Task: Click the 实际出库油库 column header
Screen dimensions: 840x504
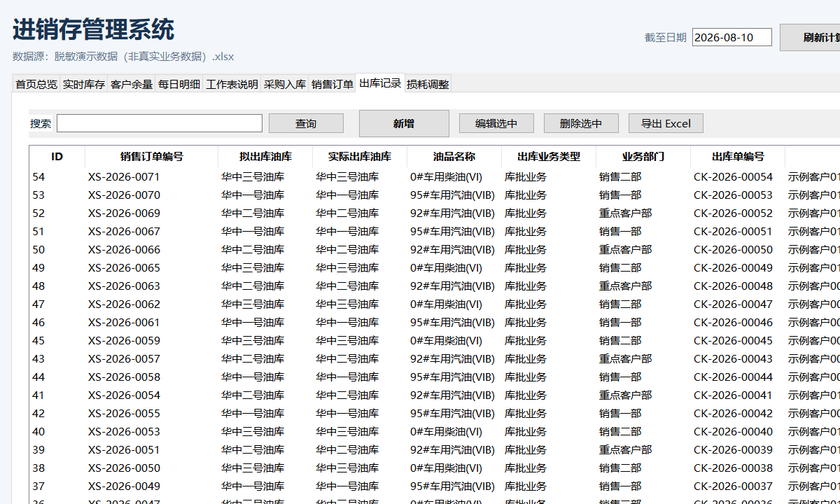Action: [360, 157]
